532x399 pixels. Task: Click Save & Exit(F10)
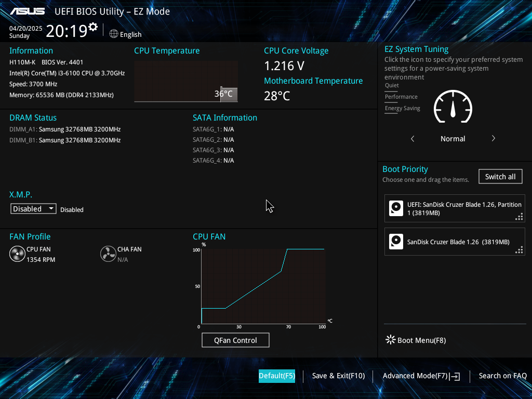point(338,376)
